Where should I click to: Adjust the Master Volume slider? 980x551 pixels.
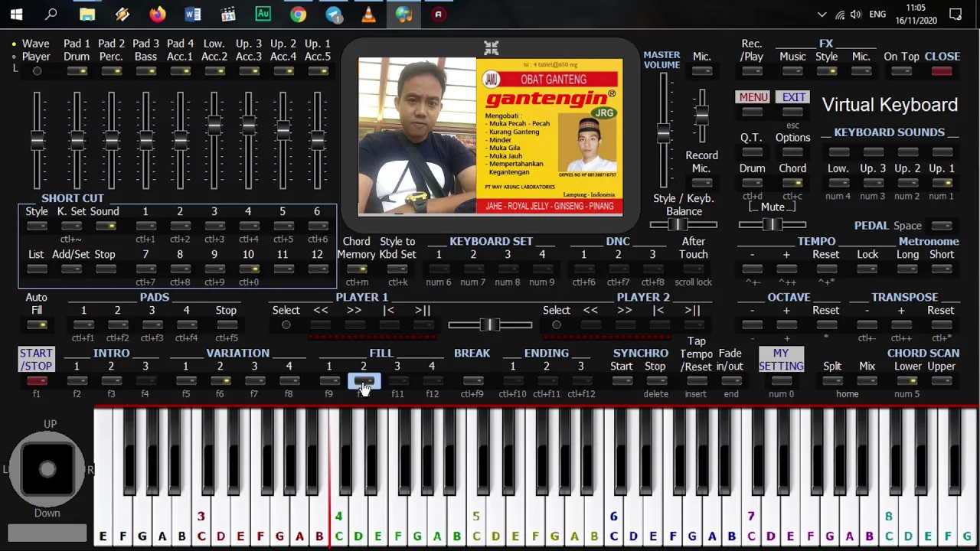[x=663, y=134]
